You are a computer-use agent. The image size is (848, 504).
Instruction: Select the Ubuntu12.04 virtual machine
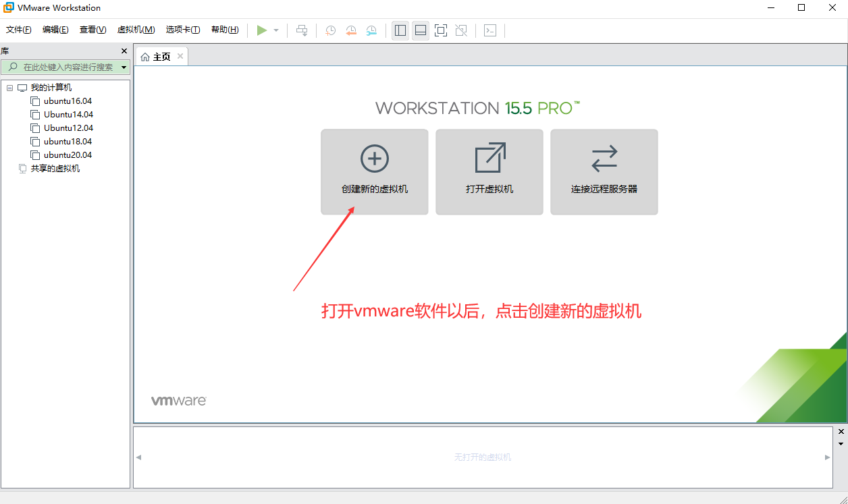(69, 128)
